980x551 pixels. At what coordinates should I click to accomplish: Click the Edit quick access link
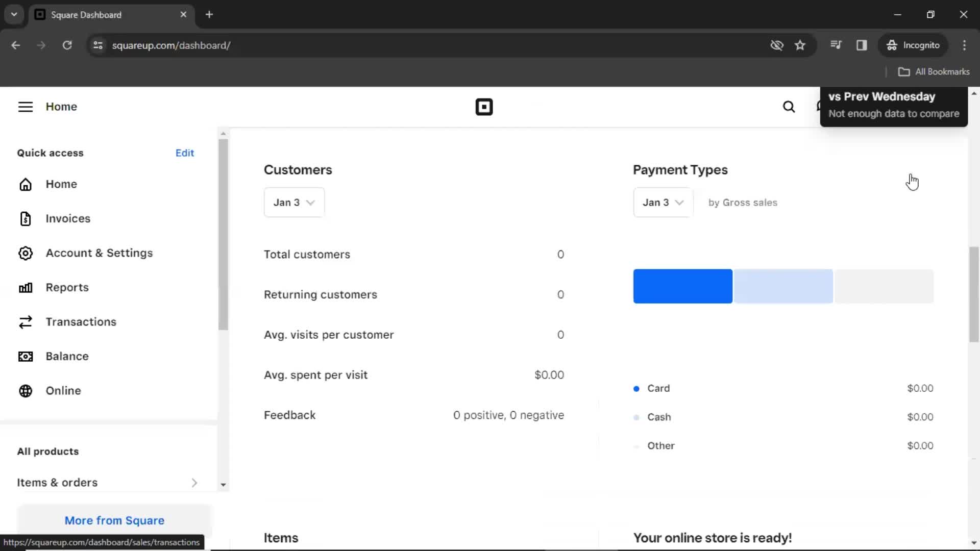click(x=184, y=153)
